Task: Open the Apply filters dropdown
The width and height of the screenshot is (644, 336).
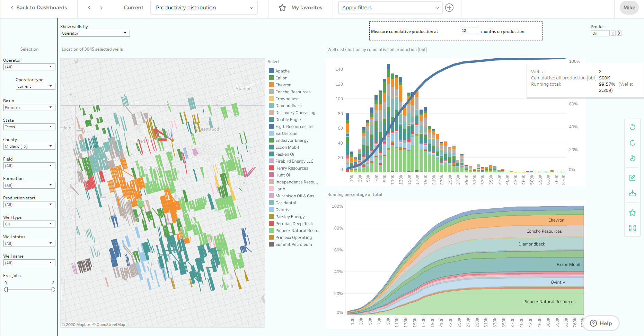Action: coord(390,8)
